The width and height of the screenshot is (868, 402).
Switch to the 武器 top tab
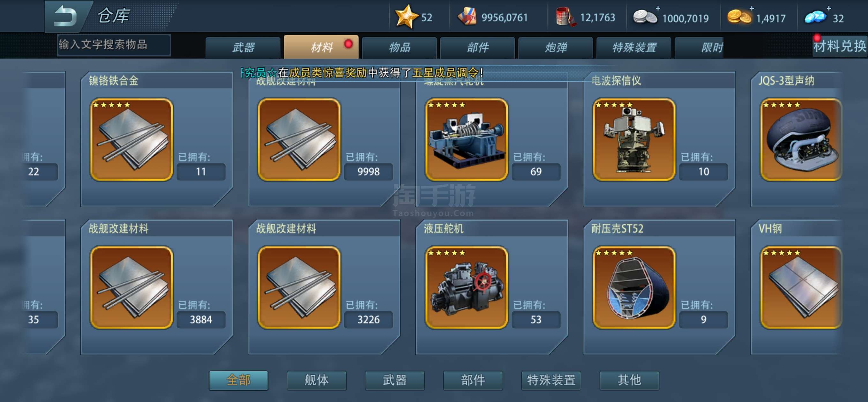click(x=243, y=48)
